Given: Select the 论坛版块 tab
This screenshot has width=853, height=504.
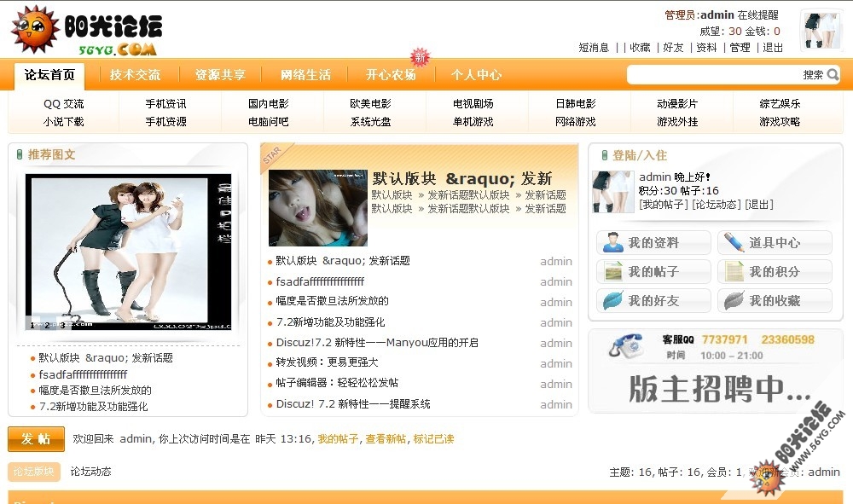Looking at the screenshot, I should [34, 472].
